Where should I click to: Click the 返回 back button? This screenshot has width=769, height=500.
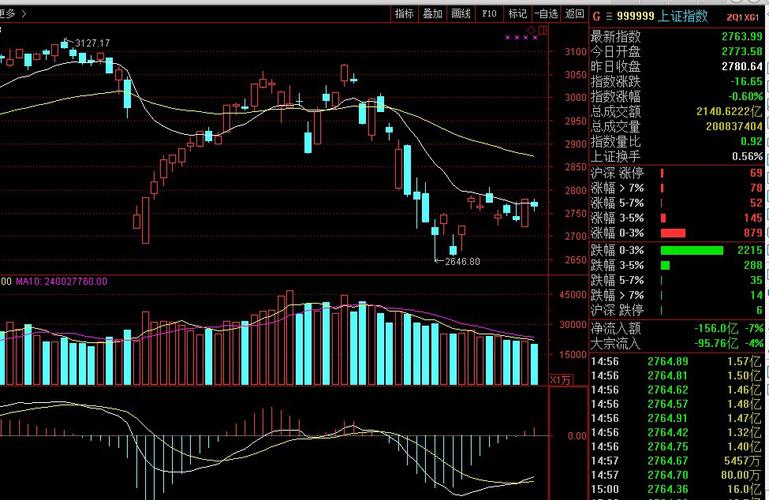[x=574, y=14]
